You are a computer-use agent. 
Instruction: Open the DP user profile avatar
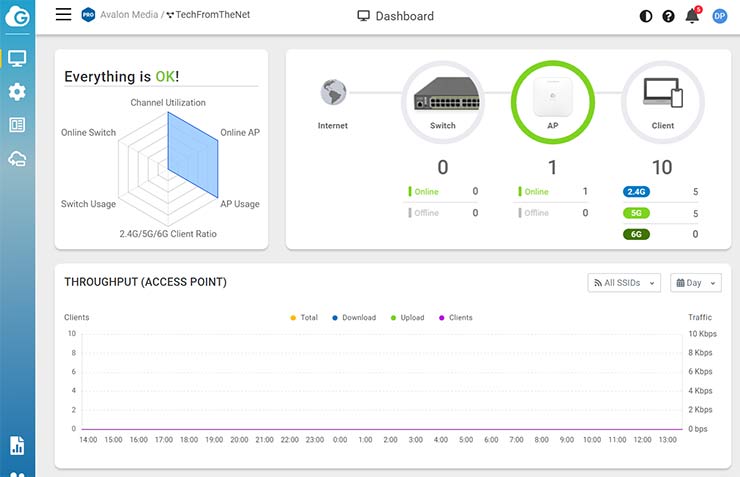pos(719,16)
